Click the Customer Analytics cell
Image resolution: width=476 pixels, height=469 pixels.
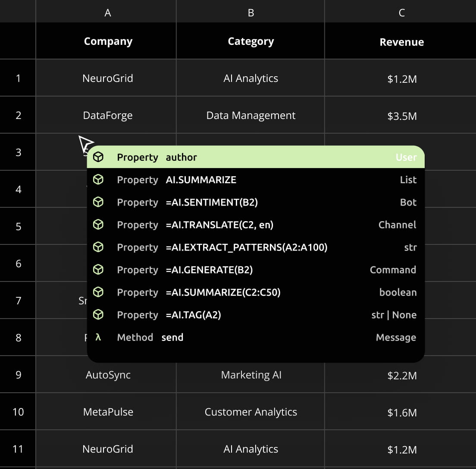click(x=251, y=411)
